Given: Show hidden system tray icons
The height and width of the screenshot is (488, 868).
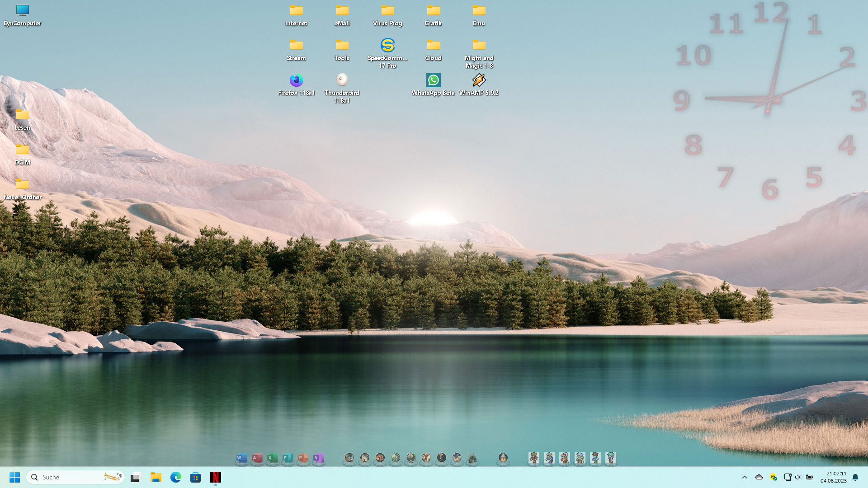Looking at the screenshot, I should (x=744, y=477).
